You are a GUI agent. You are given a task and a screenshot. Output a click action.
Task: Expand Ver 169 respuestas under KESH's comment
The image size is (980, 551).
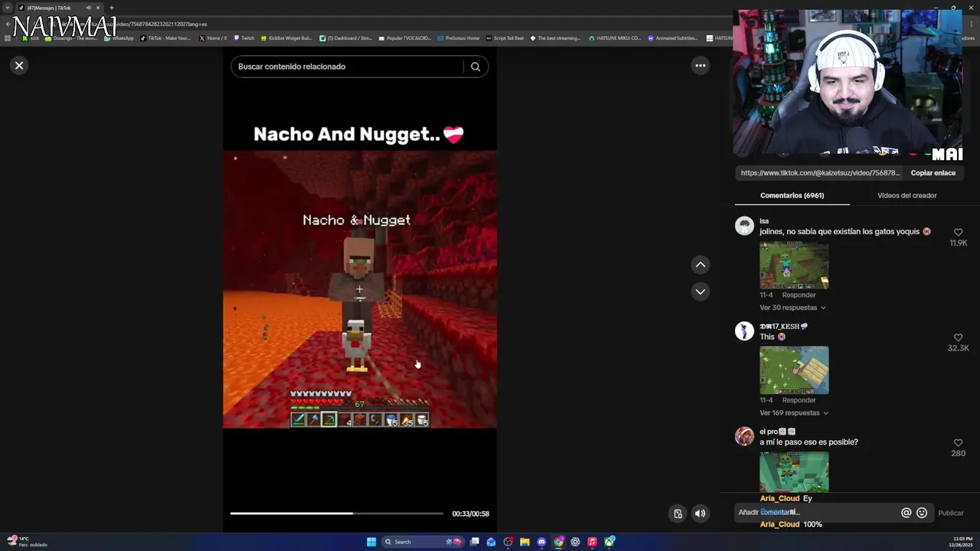793,413
